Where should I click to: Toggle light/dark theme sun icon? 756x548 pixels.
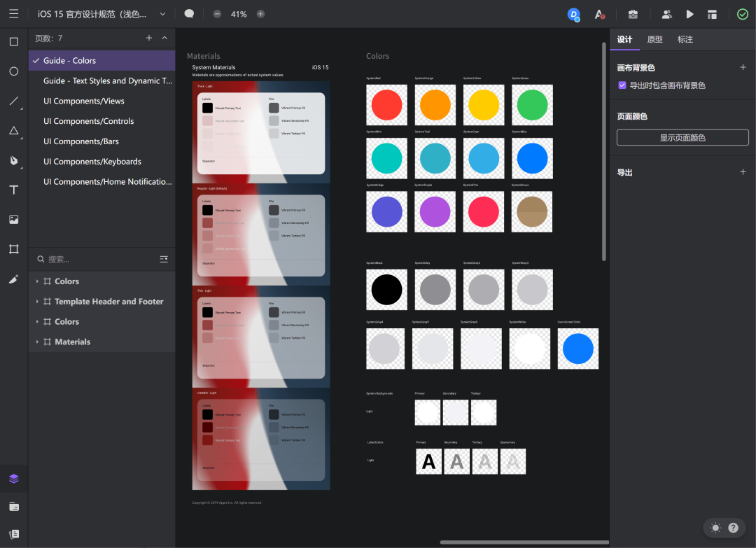point(715,528)
